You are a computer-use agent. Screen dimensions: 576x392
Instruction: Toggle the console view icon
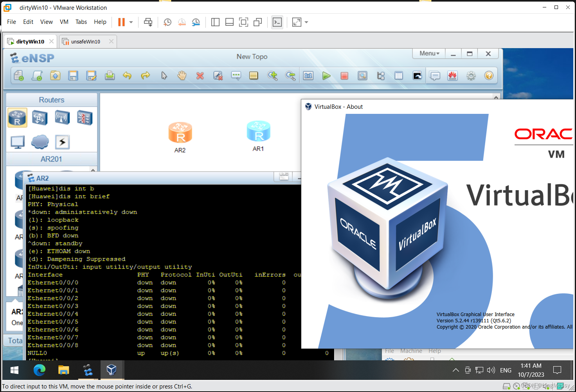click(x=277, y=22)
